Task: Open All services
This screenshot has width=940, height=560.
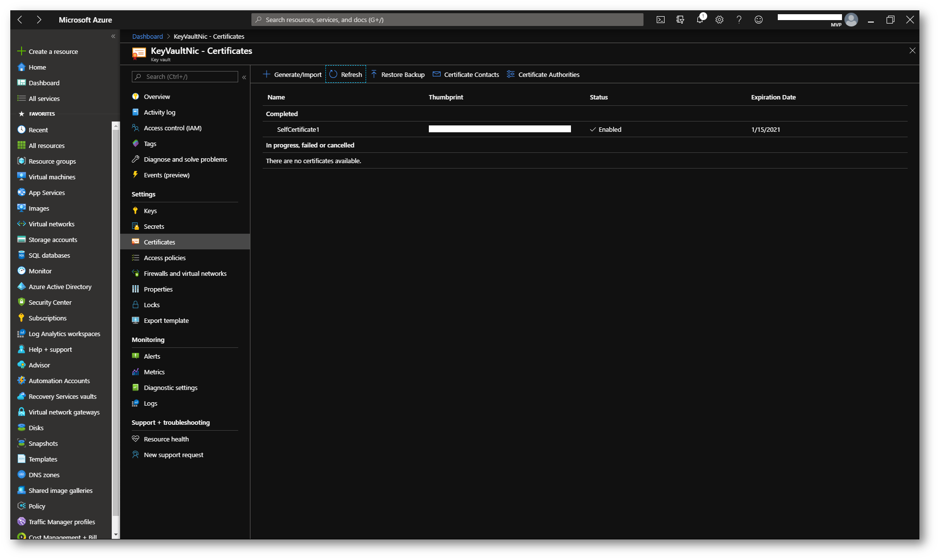Action: [39, 98]
